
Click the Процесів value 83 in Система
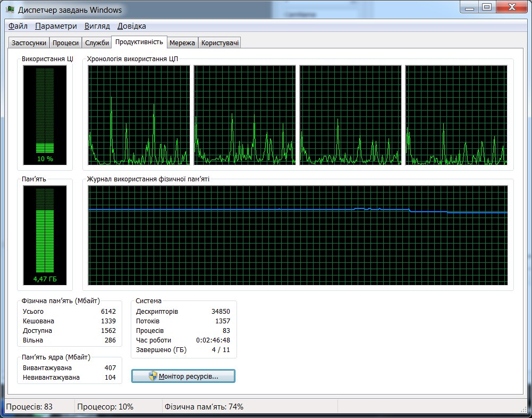[x=226, y=330]
